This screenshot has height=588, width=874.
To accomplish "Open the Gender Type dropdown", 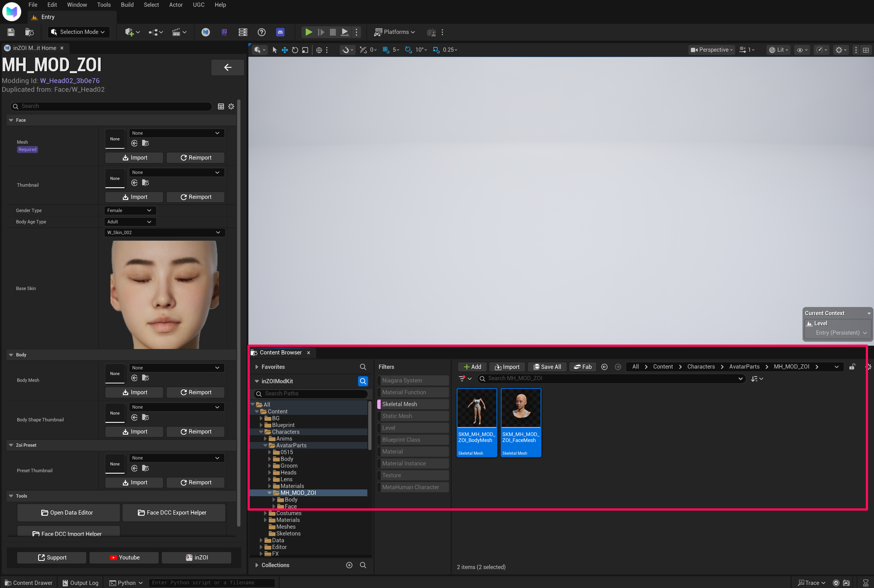I will point(130,211).
